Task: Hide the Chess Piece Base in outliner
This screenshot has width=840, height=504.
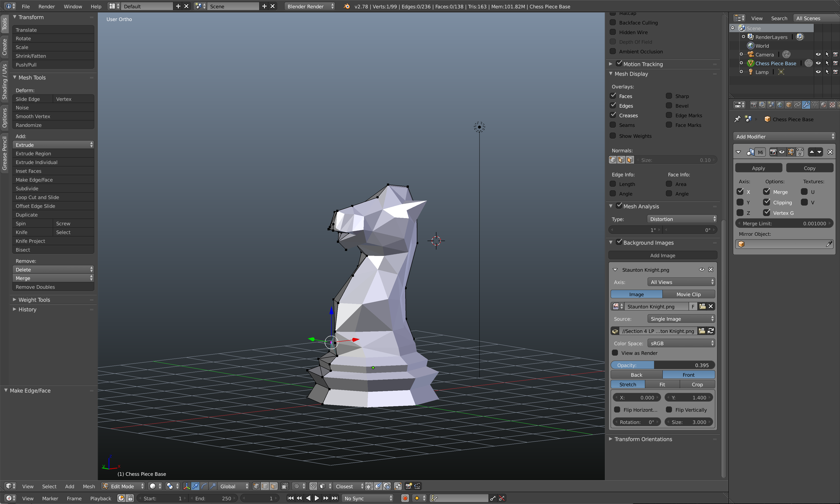Action: (818, 63)
